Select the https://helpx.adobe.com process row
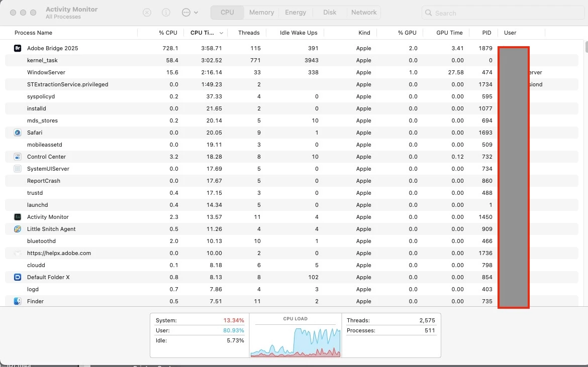Screen dimensions: 588x367 (x=291, y=253)
